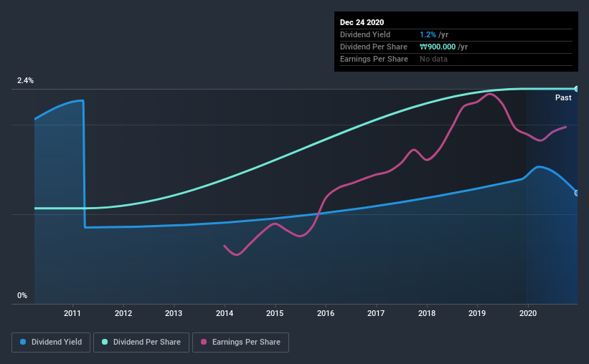Image resolution: width=589 pixels, height=364 pixels.
Task: Toggle the Dividend Yield legend button
Action: click(51, 343)
